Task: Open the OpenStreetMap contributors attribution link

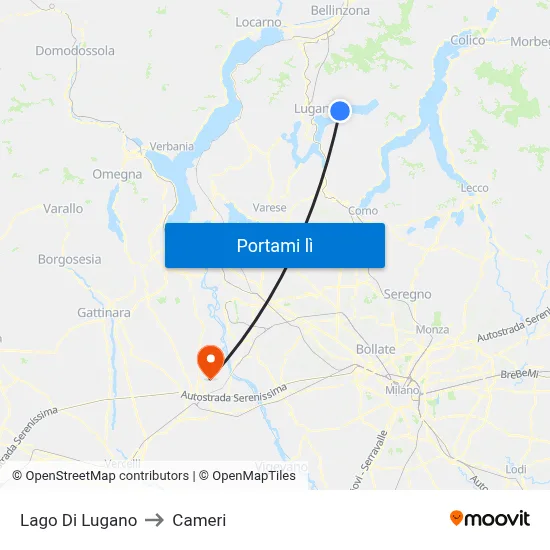Action: point(101,476)
